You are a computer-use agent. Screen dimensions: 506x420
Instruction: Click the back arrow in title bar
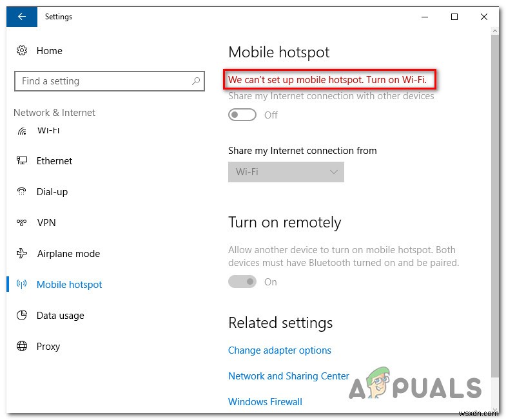(x=22, y=17)
